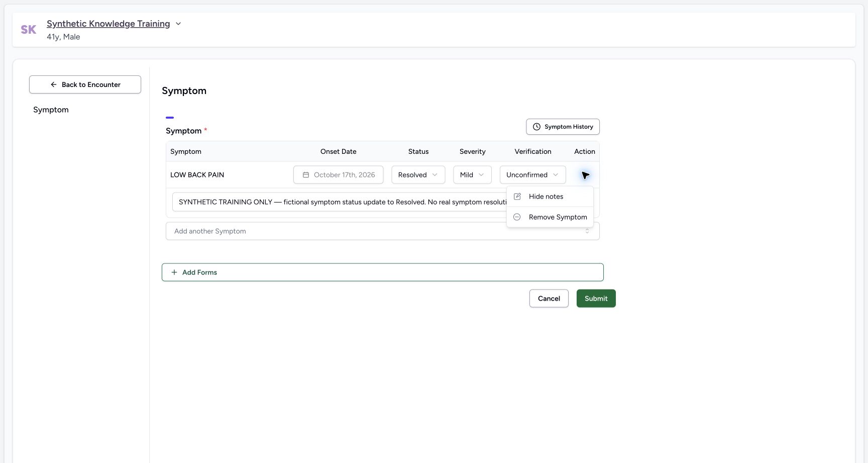Open the Onset Date picker October 17th
This screenshot has width=868, height=463.
click(338, 175)
